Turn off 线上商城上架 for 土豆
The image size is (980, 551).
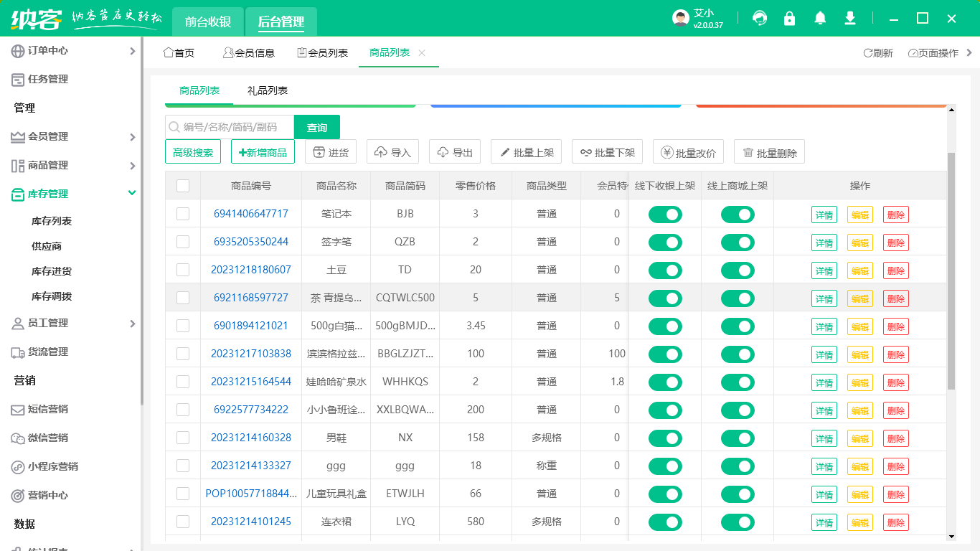738,270
